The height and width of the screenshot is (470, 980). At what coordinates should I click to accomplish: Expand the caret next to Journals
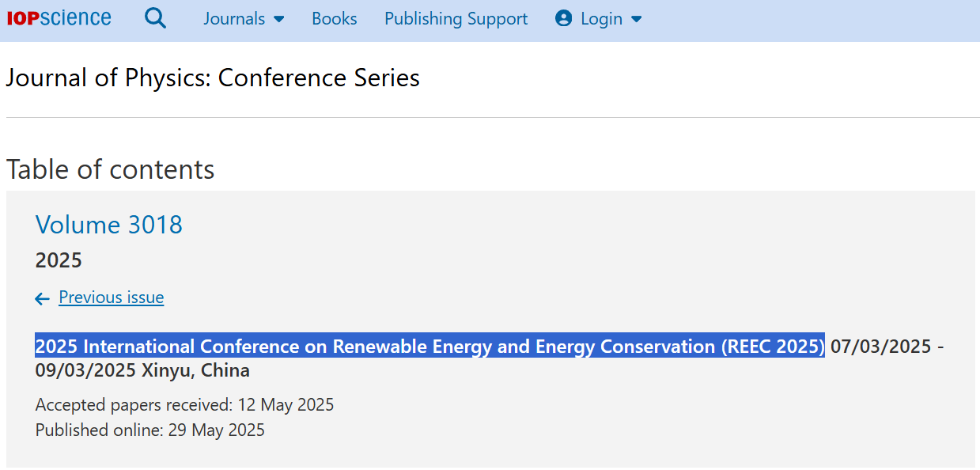[278, 19]
